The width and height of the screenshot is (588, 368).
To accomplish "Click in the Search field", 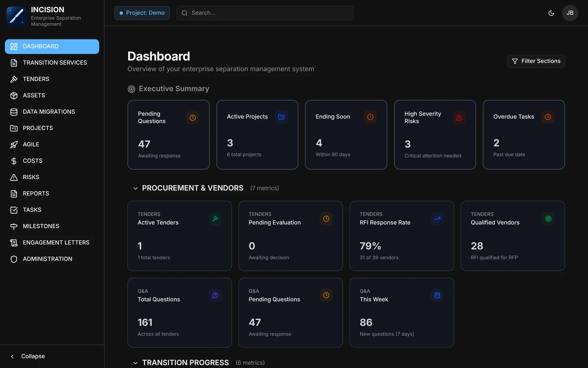I will point(265,13).
